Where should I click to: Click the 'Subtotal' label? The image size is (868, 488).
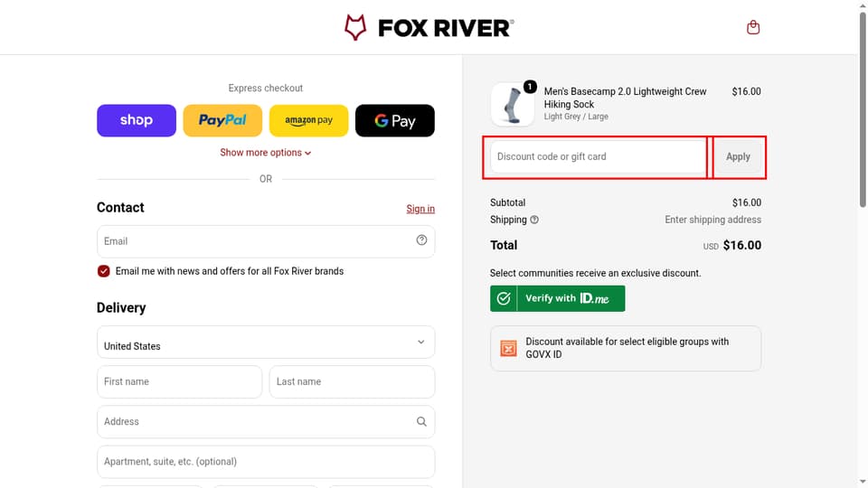click(507, 202)
